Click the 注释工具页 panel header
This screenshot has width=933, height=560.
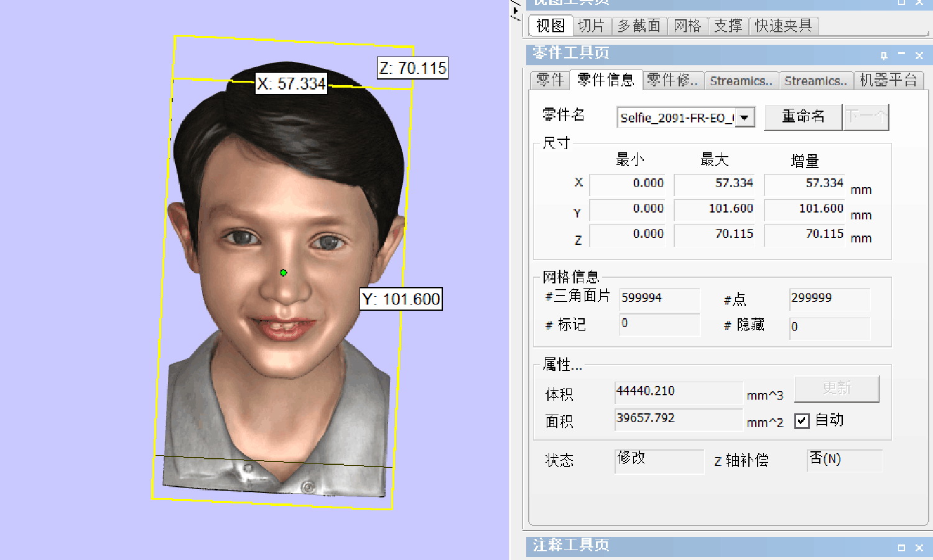[x=728, y=546]
